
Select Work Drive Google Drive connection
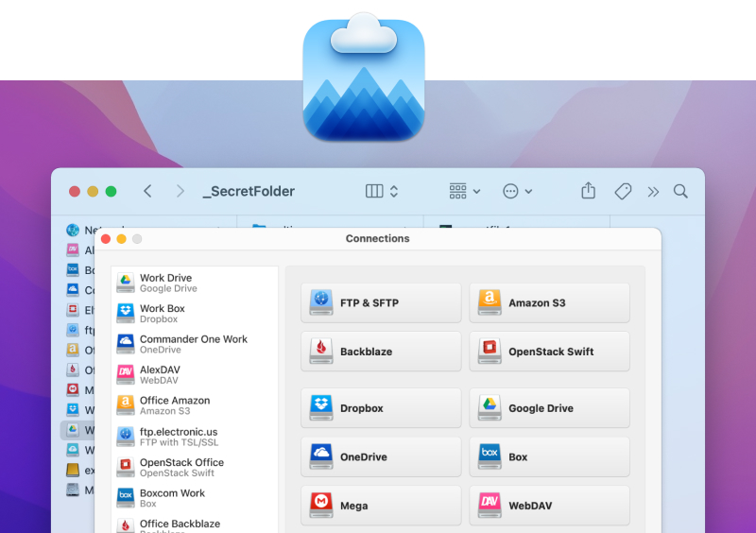(195, 284)
